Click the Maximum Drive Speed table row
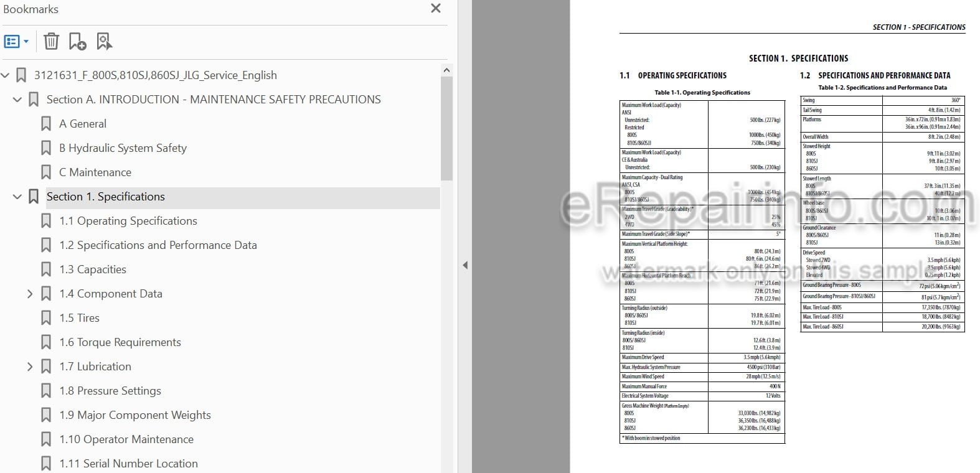 [702, 358]
